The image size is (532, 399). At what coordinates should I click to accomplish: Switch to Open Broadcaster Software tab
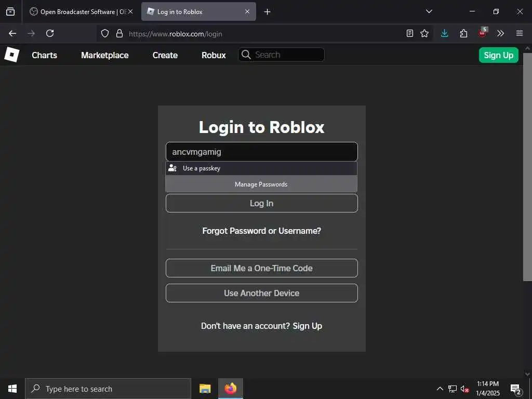click(x=81, y=11)
